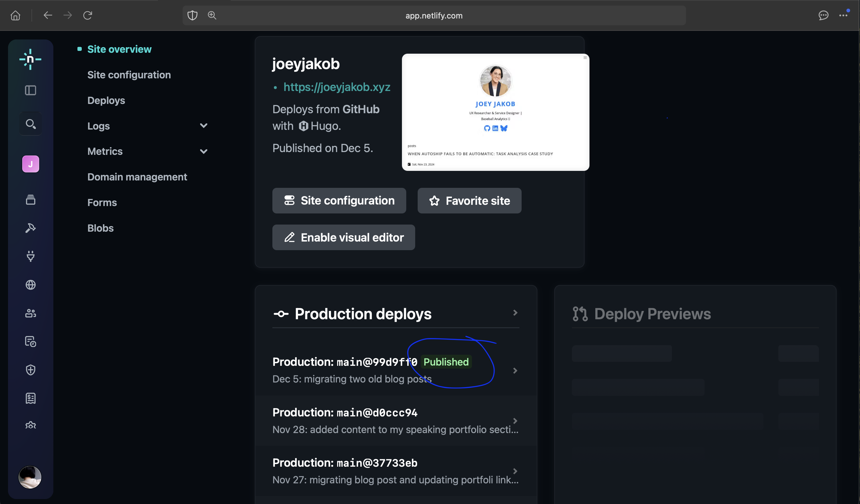Open the members people icon
The height and width of the screenshot is (504, 860).
click(30, 313)
